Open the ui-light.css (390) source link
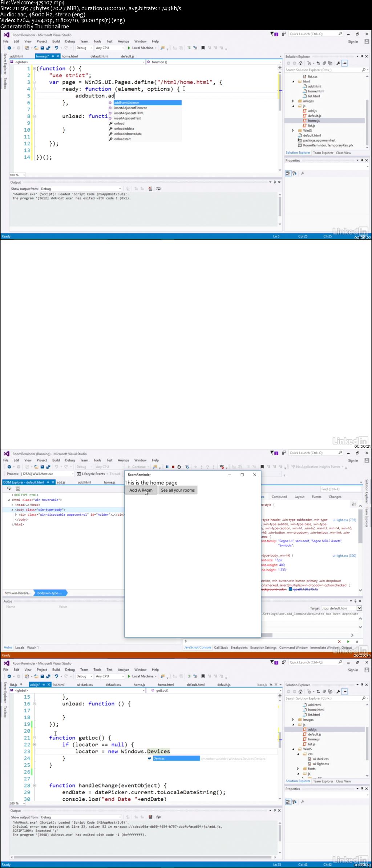372x868 pixels. click(x=344, y=556)
